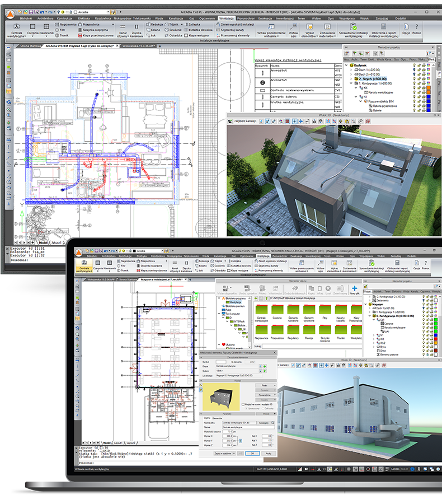
Task: Toggle visibility bulb for Drzwi on the laptop
Action: (x=424, y=351)
